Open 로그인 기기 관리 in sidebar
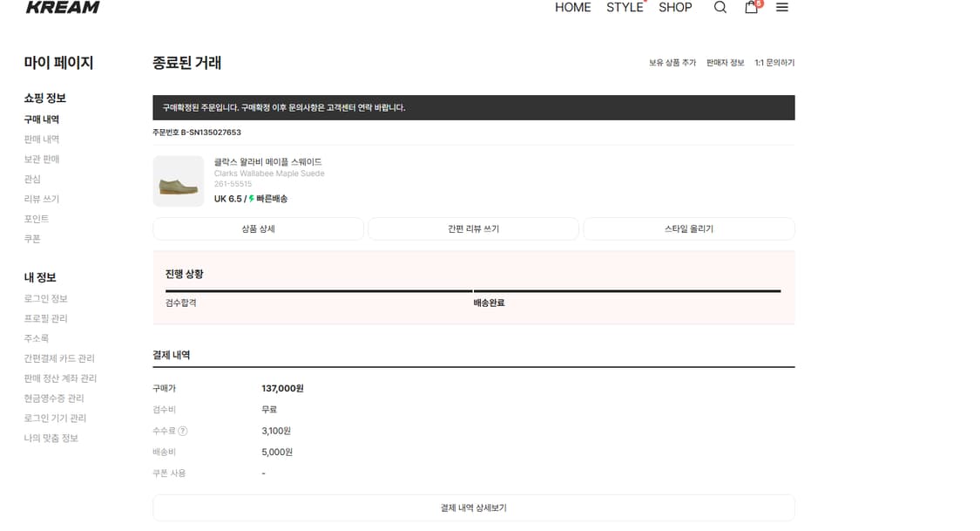Screen dimensions: 980x531 55,419
